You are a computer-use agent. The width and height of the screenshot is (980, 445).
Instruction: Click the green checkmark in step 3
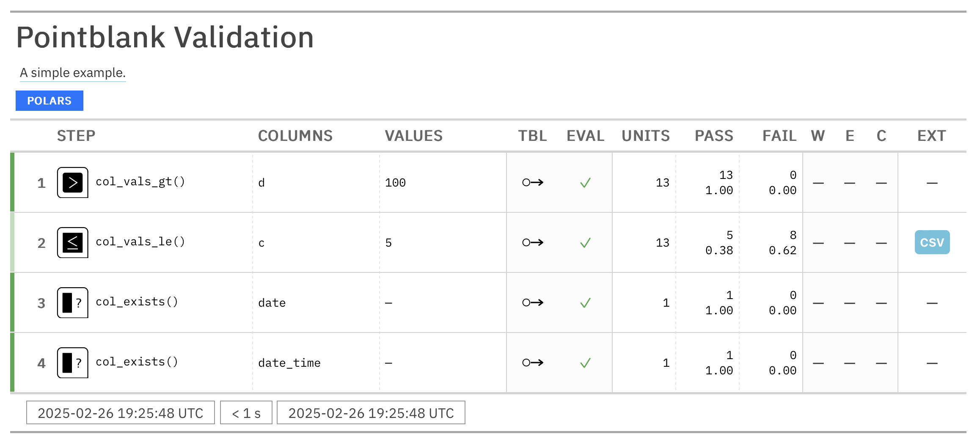pos(585,303)
